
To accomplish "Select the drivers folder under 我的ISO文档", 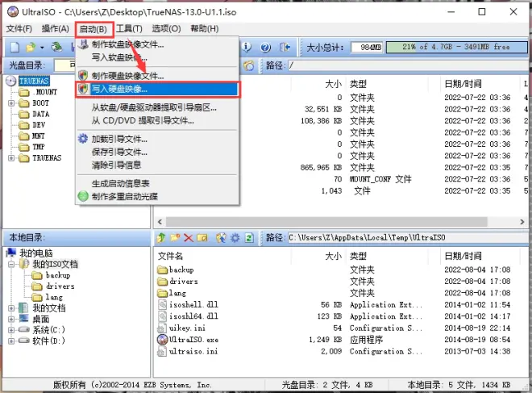I will point(60,286).
